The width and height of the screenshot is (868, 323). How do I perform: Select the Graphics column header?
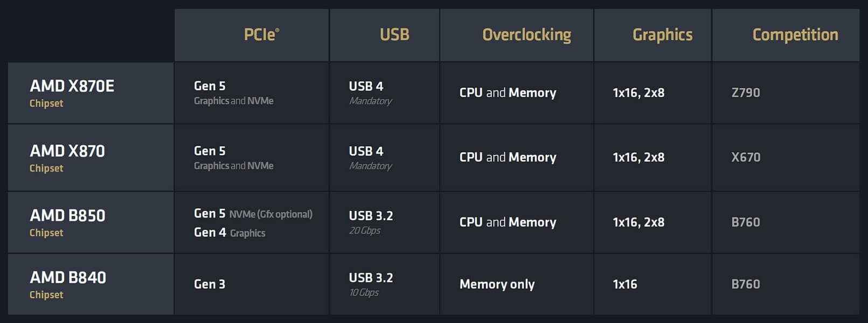click(662, 35)
